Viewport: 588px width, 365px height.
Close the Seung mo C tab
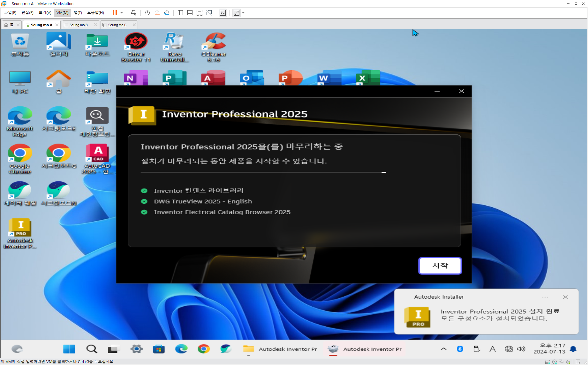(134, 25)
